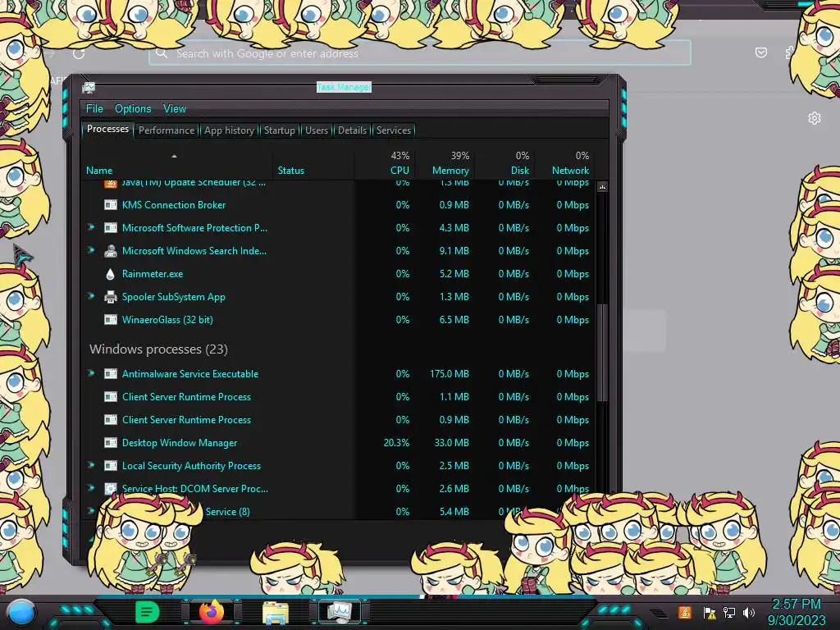
Task: Select the Desktop Window Manager row
Action: click(x=339, y=443)
